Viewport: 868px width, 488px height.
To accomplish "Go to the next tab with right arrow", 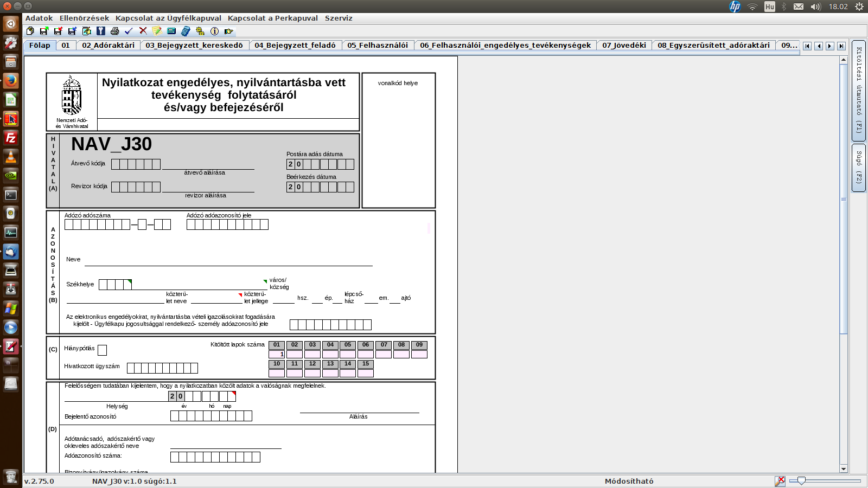I will pyautogui.click(x=830, y=46).
